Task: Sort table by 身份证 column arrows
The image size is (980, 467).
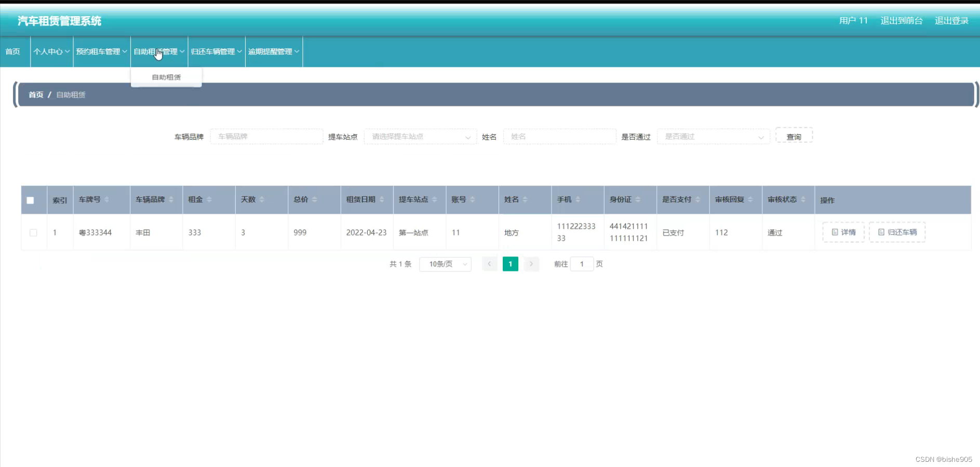Action: pos(638,200)
